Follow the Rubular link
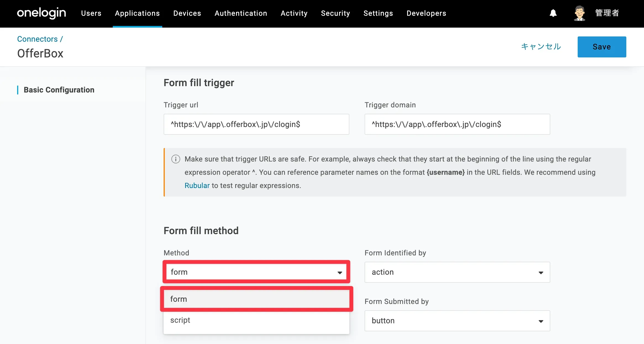Image resolution: width=644 pixels, height=344 pixels. click(197, 186)
